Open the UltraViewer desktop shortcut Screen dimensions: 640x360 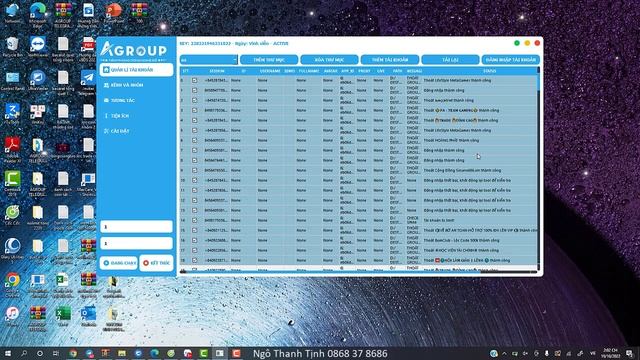point(38,79)
